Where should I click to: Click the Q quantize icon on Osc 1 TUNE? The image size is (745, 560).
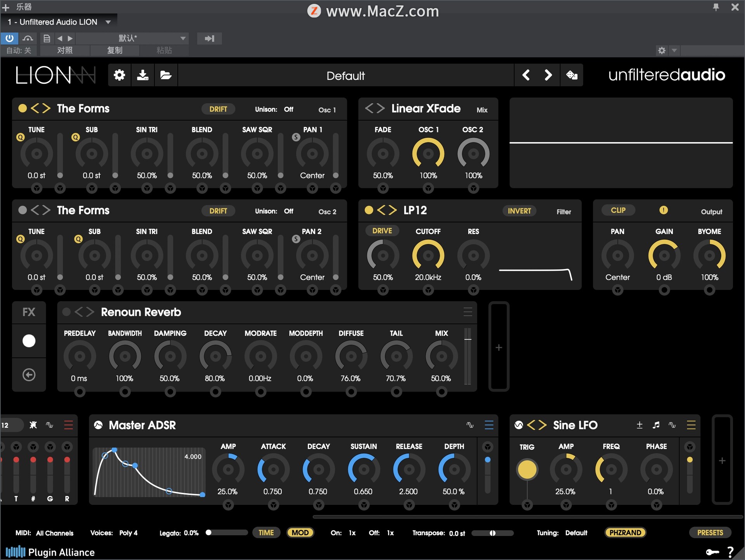[x=20, y=137]
